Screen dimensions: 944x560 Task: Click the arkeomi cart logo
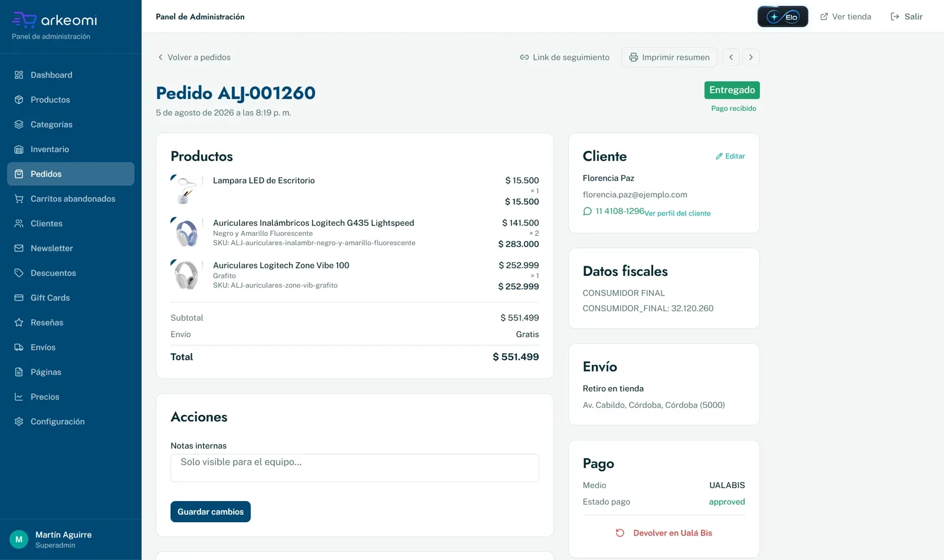click(x=24, y=19)
